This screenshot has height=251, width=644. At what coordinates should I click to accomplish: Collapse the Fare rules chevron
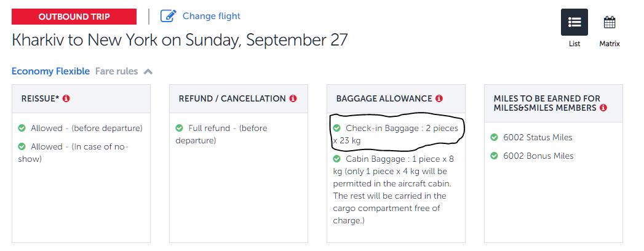(x=148, y=71)
